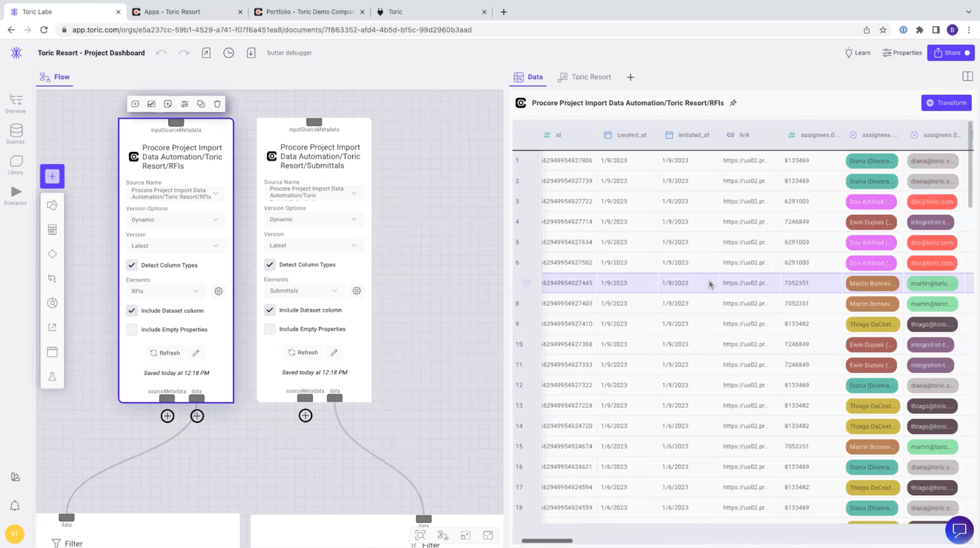Enable Include Empty Properties in RFIs node
Viewport: 980px width, 548px height.
point(132,329)
